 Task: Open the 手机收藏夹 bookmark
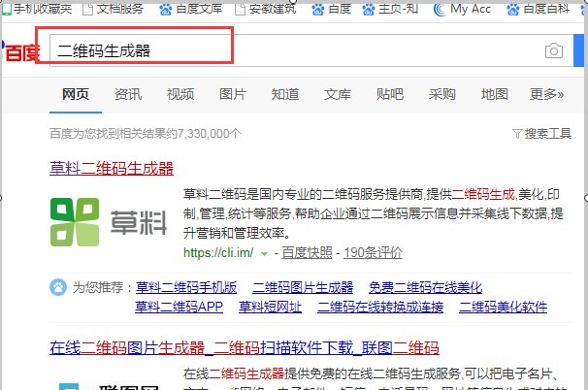[37, 9]
